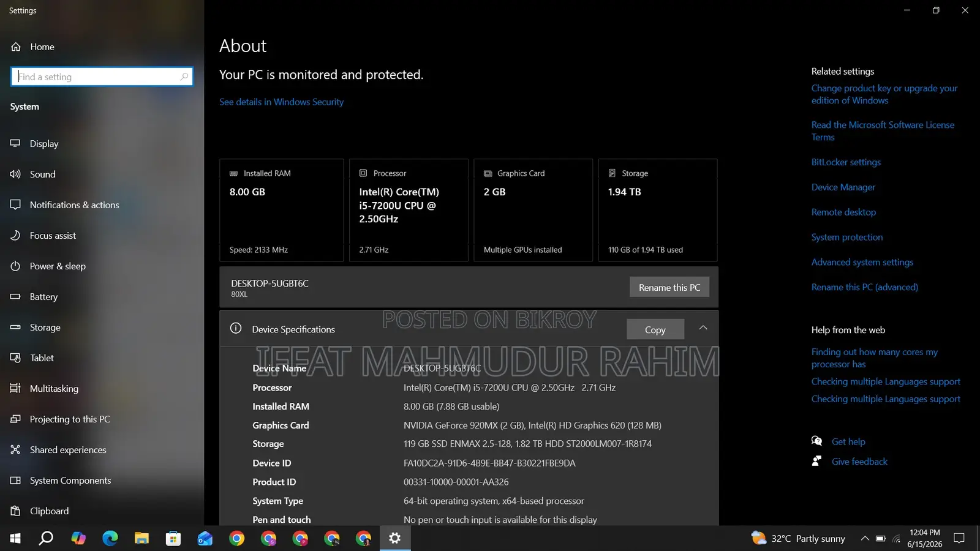Open Remote desktop link
Viewport: 980px width, 551px height.
(843, 212)
